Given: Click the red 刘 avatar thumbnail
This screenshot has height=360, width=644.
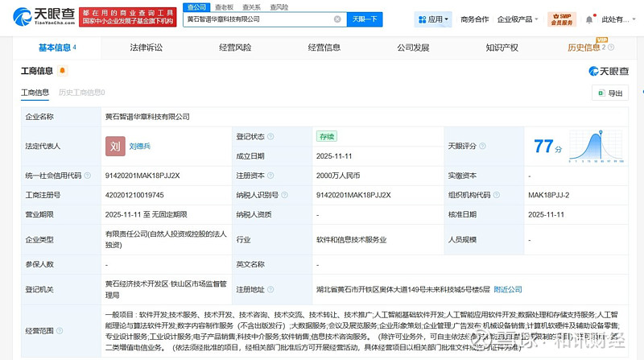Looking at the screenshot, I should click(x=115, y=146).
